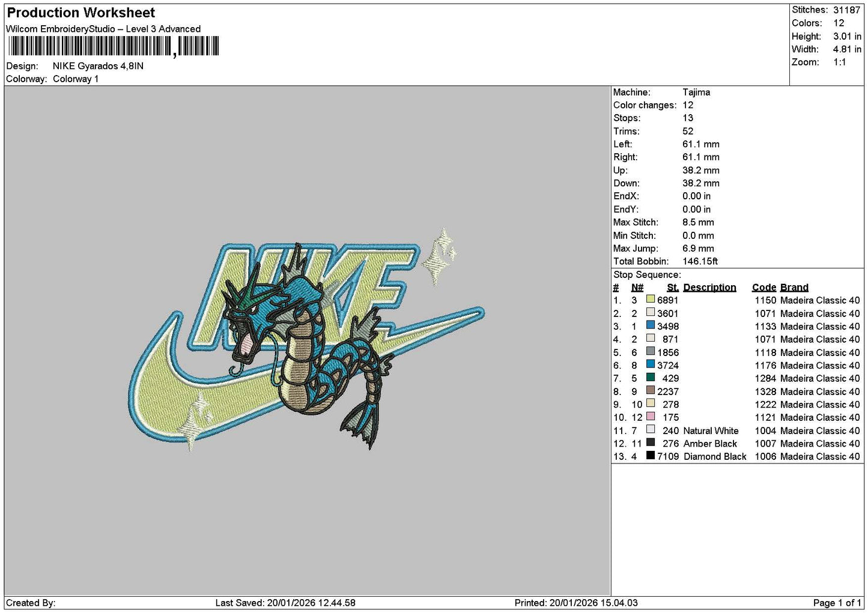868x613 pixels.
Task: Click the Amber Black color swatch
Action: pos(651,442)
